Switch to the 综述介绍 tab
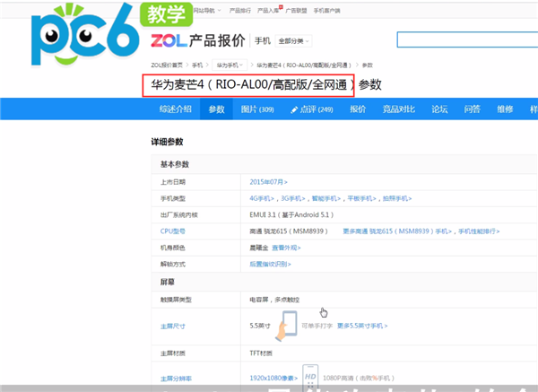Viewport: 538px width, 392px height. 176,109
